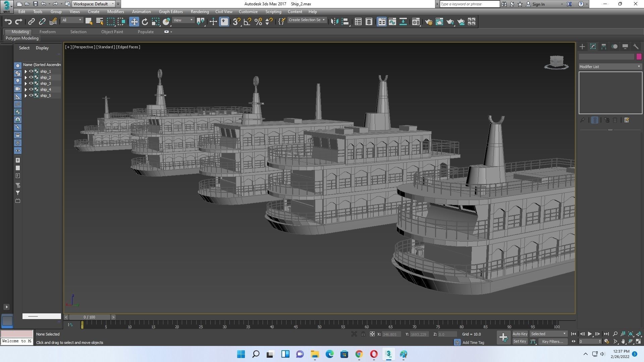
Task: Open the Modifiers menu
Action: (115, 12)
